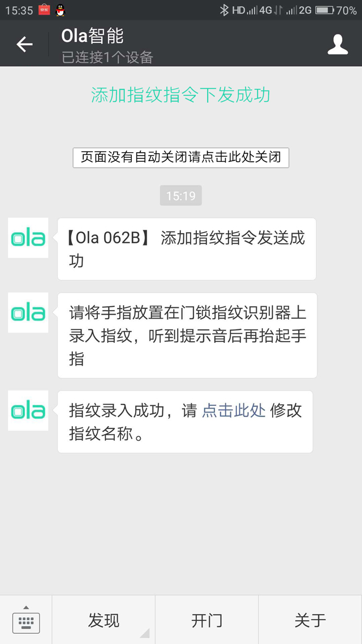Click the 点击此处 link to rename fingerprint

pyautogui.click(x=232, y=410)
